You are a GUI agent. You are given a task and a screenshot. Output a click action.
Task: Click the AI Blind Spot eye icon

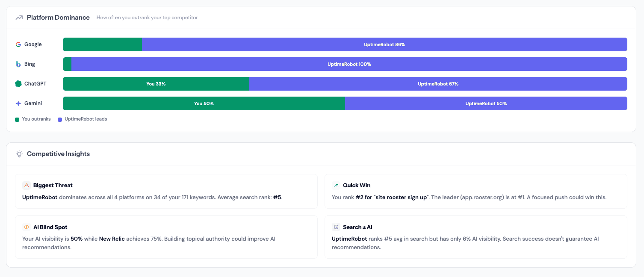click(x=27, y=227)
